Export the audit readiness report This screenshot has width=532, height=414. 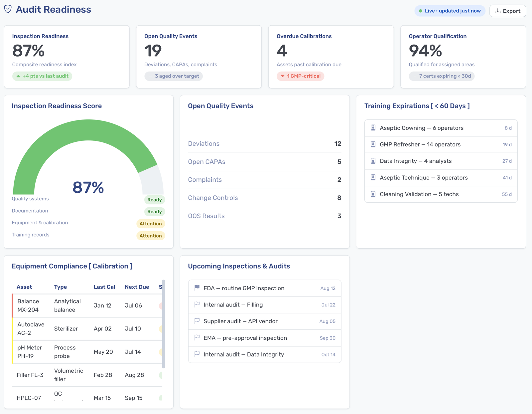[x=507, y=11]
